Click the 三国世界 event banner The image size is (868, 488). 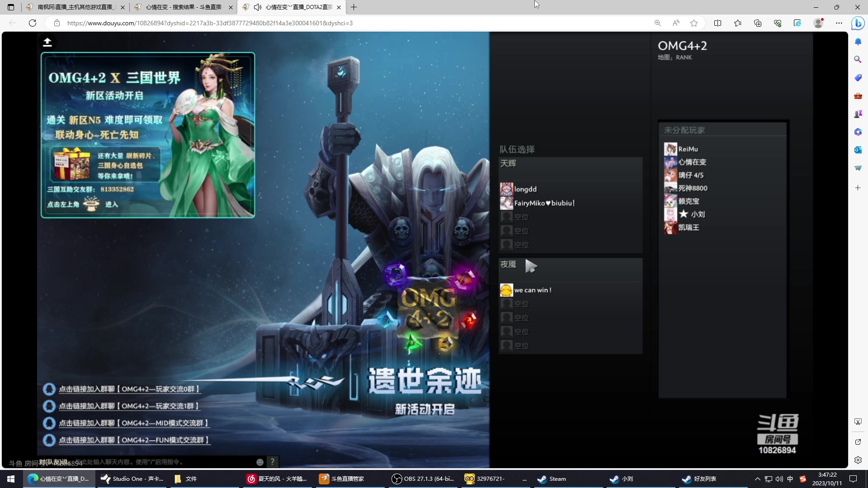coord(148,135)
